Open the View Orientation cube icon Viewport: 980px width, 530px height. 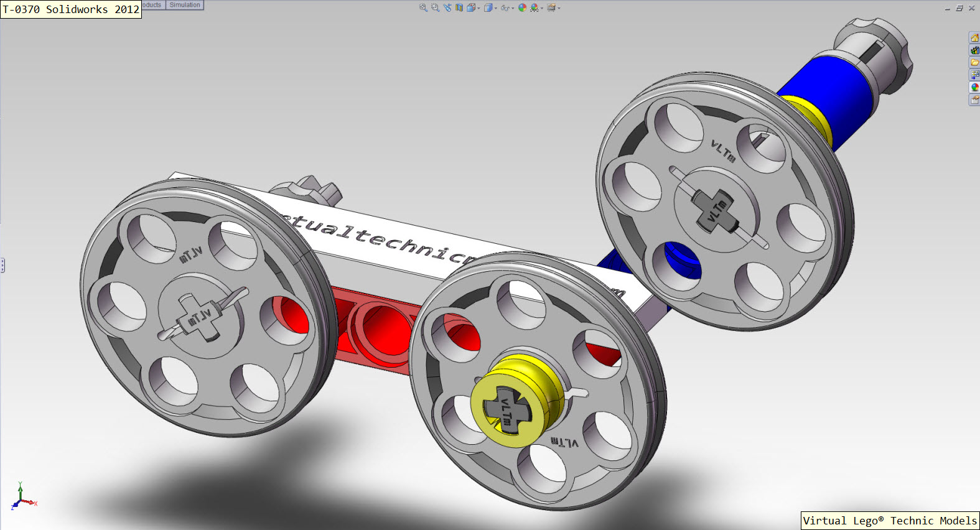click(471, 7)
